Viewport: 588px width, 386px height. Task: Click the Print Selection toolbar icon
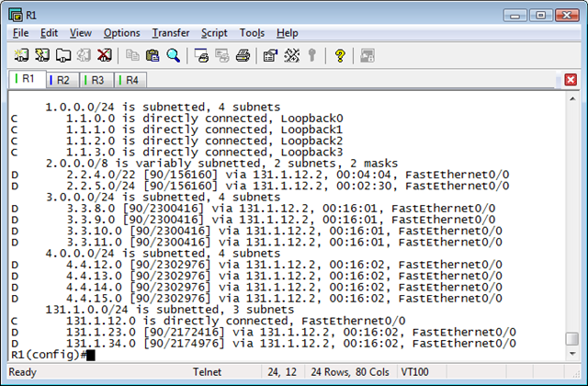(222, 55)
